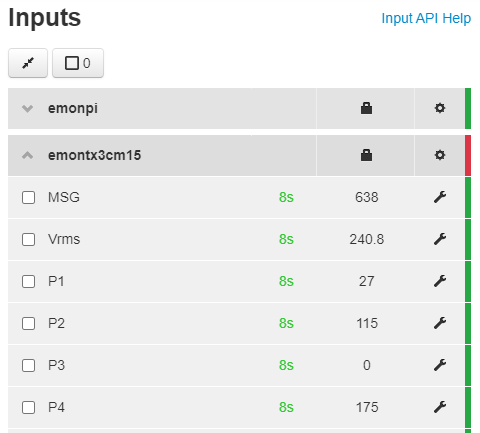Open the Input API Help link
The image size is (480, 433).
click(x=426, y=18)
